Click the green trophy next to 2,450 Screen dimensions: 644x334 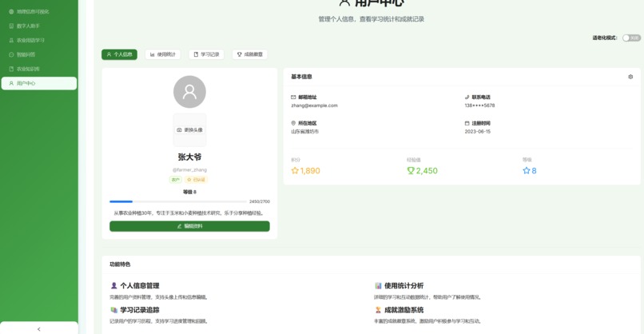click(x=411, y=170)
